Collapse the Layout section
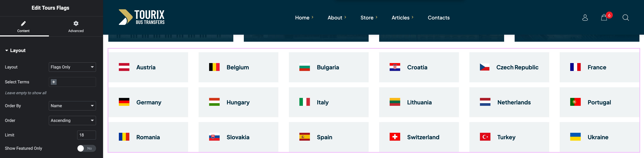The height and width of the screenshot is (158, 644). pos(15,50)
